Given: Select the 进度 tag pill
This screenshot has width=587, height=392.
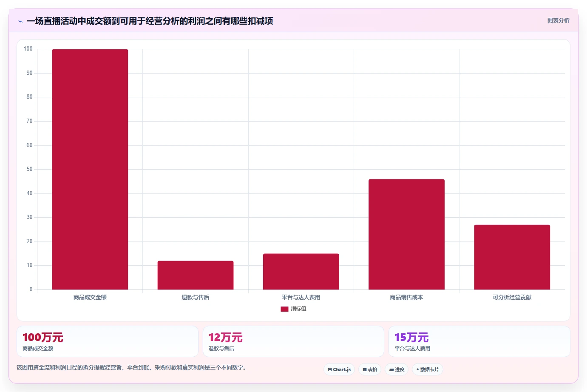Looking at the screenshot, I should point(397,369).
